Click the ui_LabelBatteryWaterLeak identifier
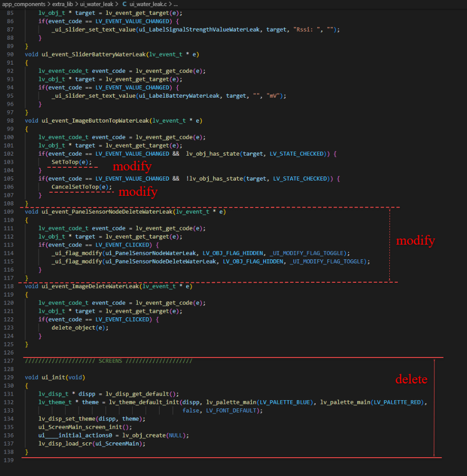467x476 pixels. (x=179, y=96)
